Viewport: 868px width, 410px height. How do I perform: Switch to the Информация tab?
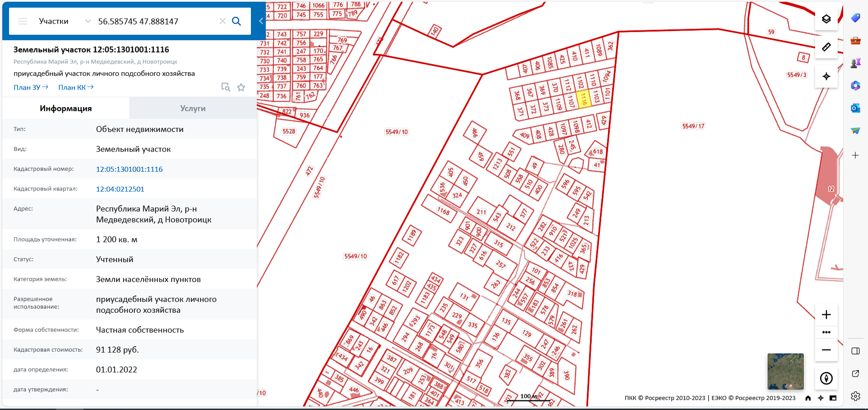(x=66, y=108)
